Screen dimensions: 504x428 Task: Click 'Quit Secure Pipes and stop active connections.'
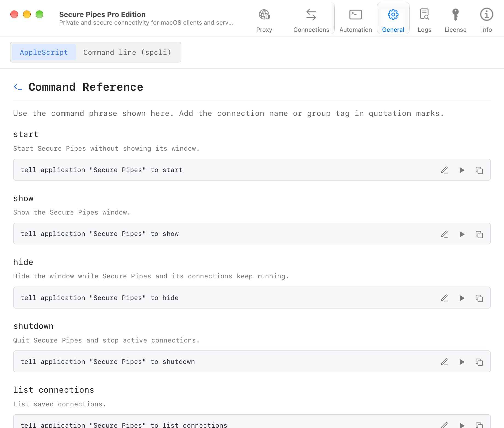tap(106, 340)
